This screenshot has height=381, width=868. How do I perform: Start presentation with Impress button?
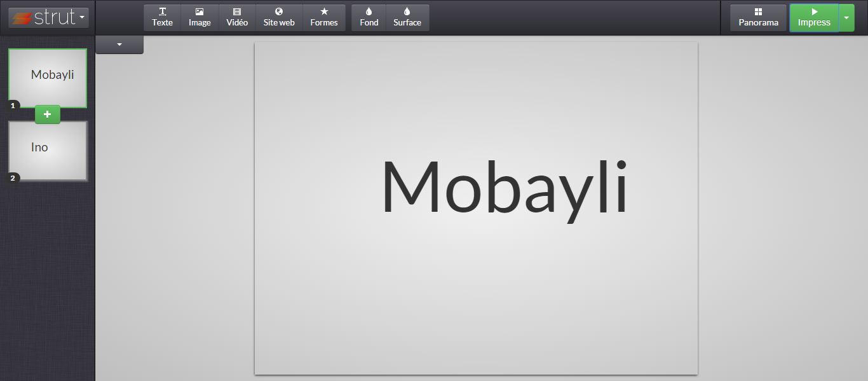pyautogui.click(x=814, y=18)
